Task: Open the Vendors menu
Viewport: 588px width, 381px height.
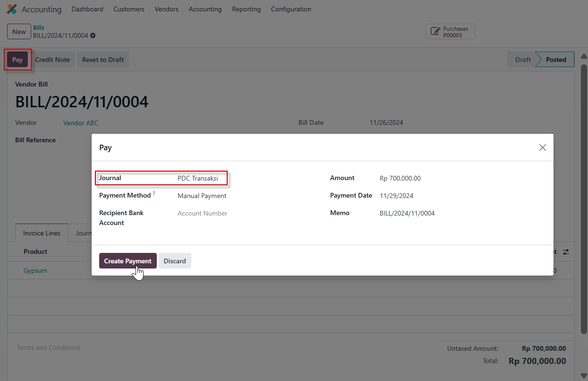Action: 166,9
